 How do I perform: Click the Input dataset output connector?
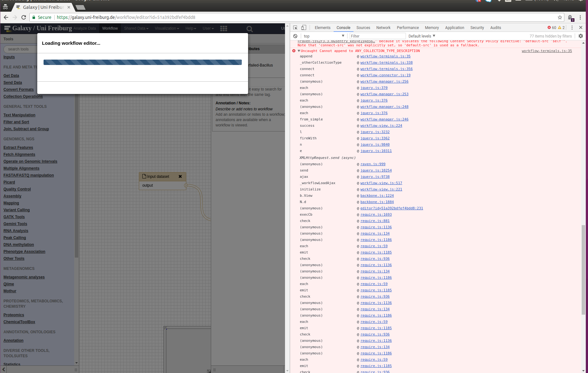pos(186,185)
